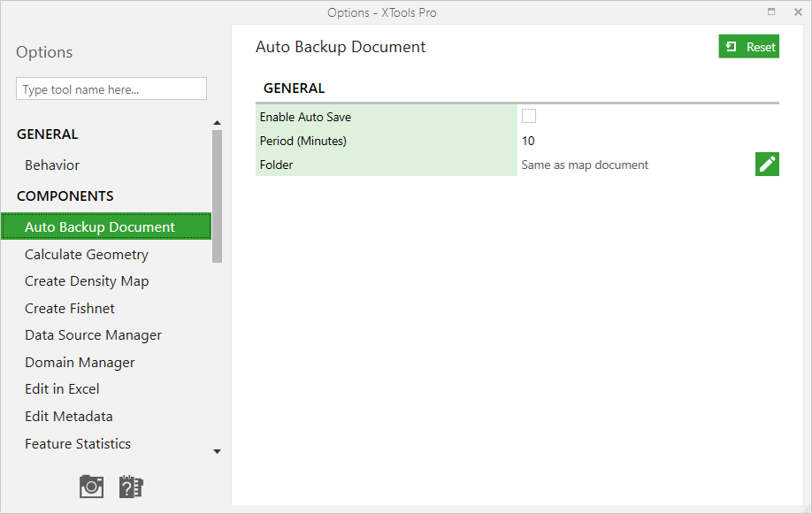
Task: Select Auto Backup Document component
Action: click(106, 226)
